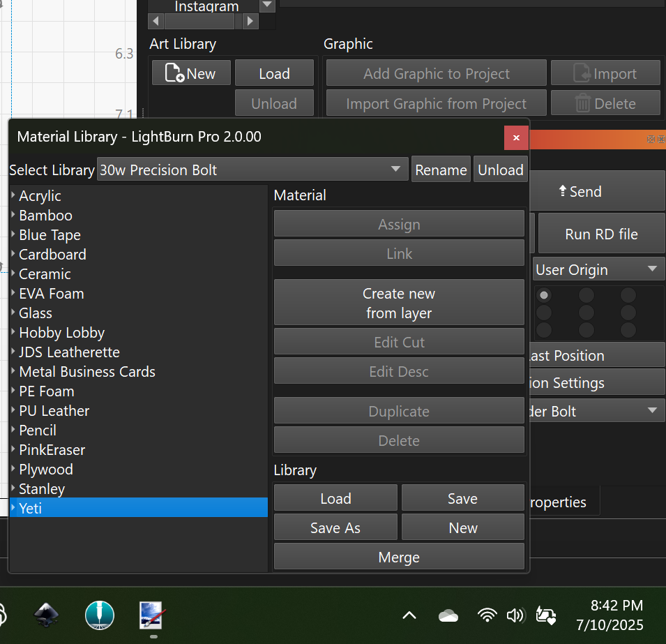Expand the Blue Tape material

[13, 234]
